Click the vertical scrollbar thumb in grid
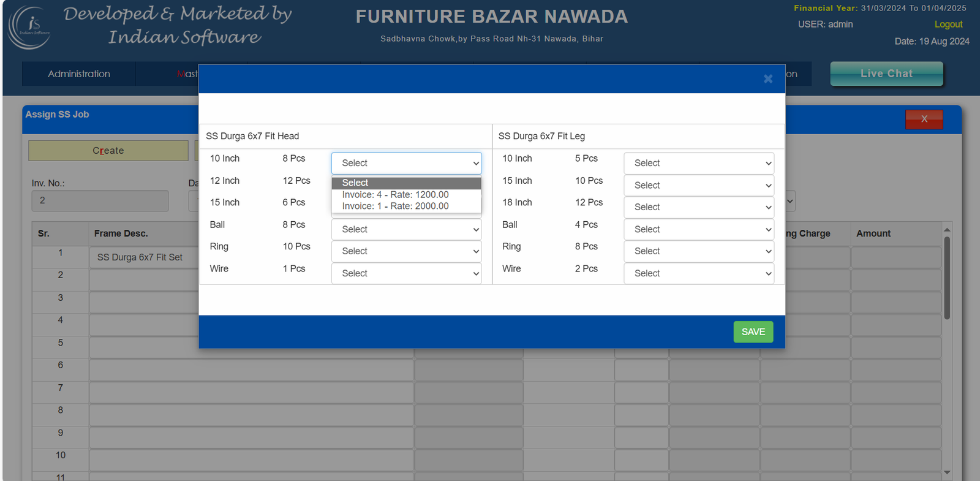The width and height of the screenshot is (980, 481). click(947, 278)
